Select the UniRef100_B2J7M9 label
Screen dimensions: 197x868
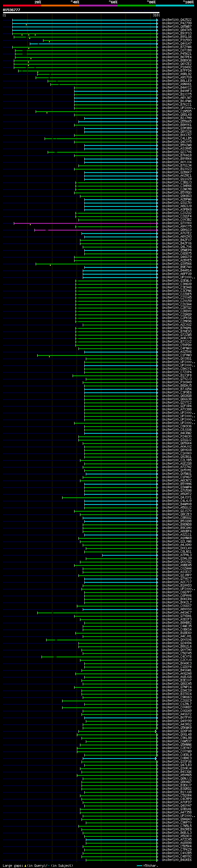point(176,118)
